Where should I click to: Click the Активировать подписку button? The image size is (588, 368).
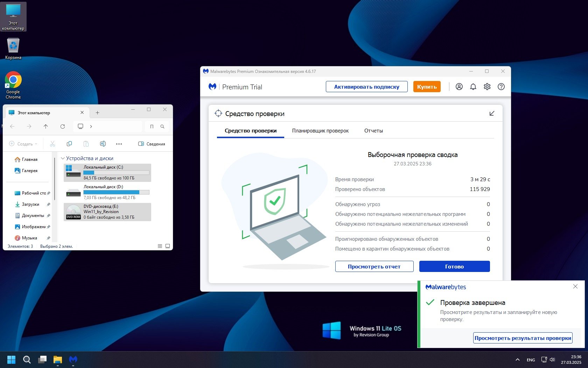coord(366,87)
